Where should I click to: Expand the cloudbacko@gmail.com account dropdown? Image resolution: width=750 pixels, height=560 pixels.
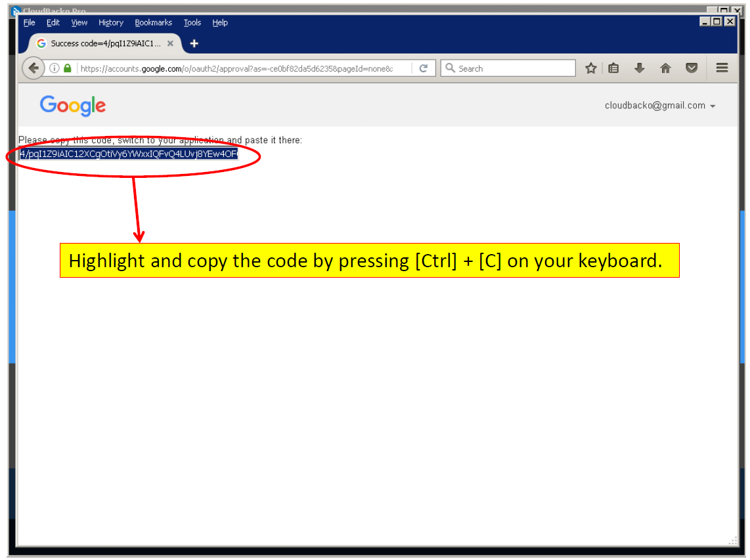click(x=660, y=106)
